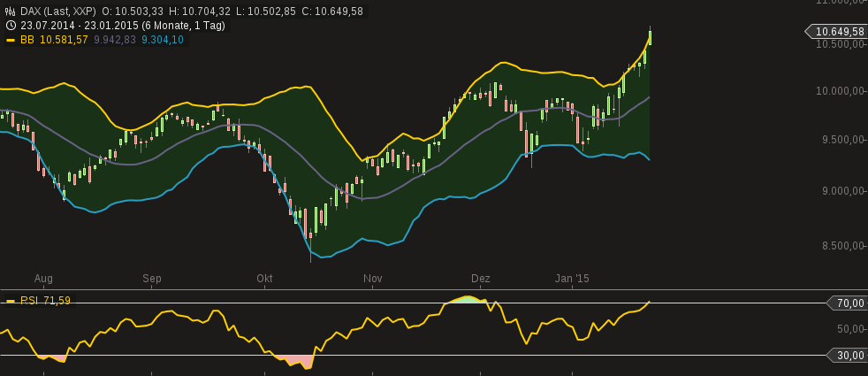The width and height of the screenshot is (868, 376).
Task: Click the 50,00 RSI axis label
Action: 851,329
